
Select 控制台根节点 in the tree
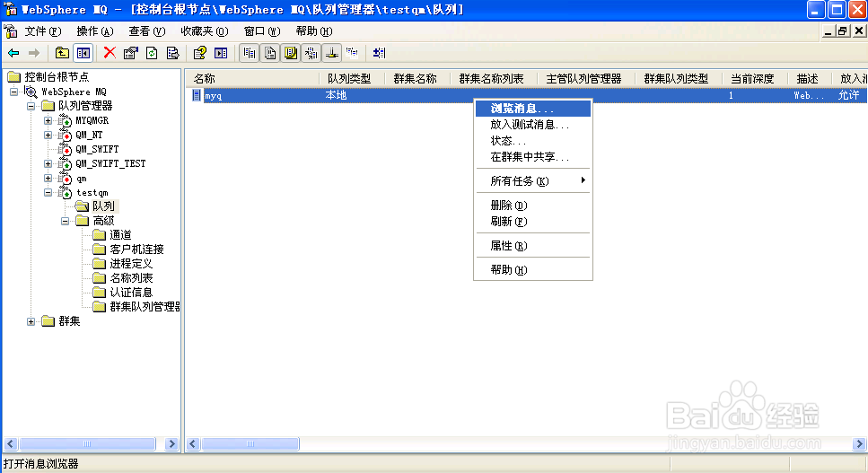[x=57, y=77]
